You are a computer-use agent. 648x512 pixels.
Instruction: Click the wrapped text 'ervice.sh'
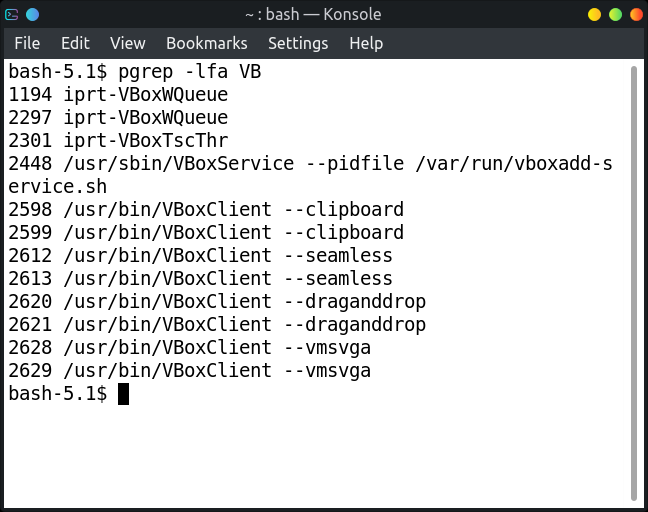tap(57, 187)
